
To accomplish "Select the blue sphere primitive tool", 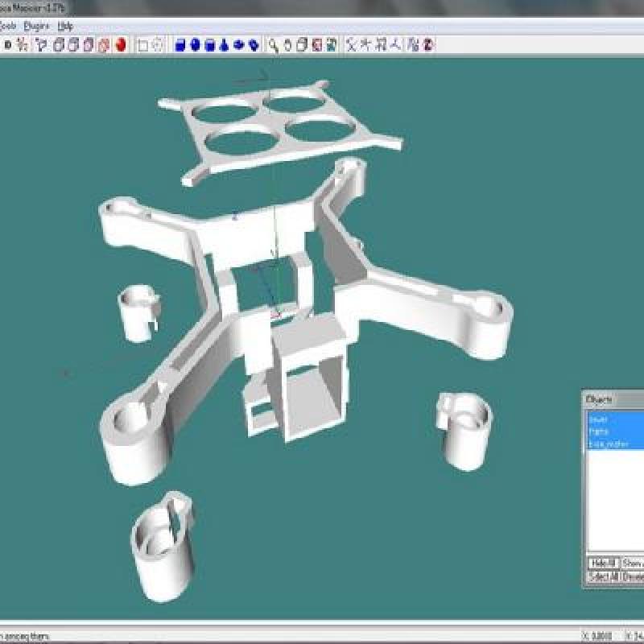I will tap(195, 45).
